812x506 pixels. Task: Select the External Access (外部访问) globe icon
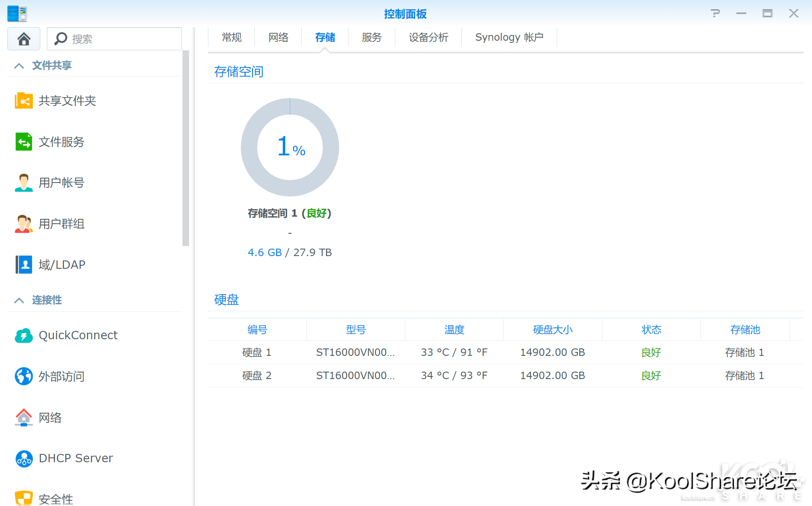[x=24, y=376]
